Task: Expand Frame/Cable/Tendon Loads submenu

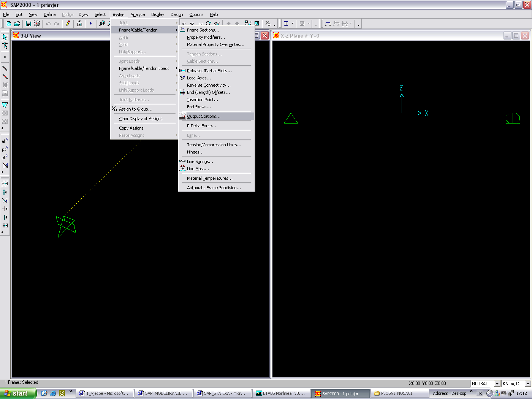Action: pyautogui.click(x=144, y=68)
